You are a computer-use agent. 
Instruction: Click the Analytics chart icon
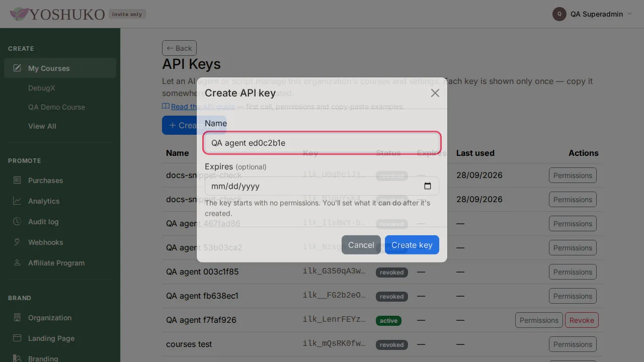tap(17, 201)
